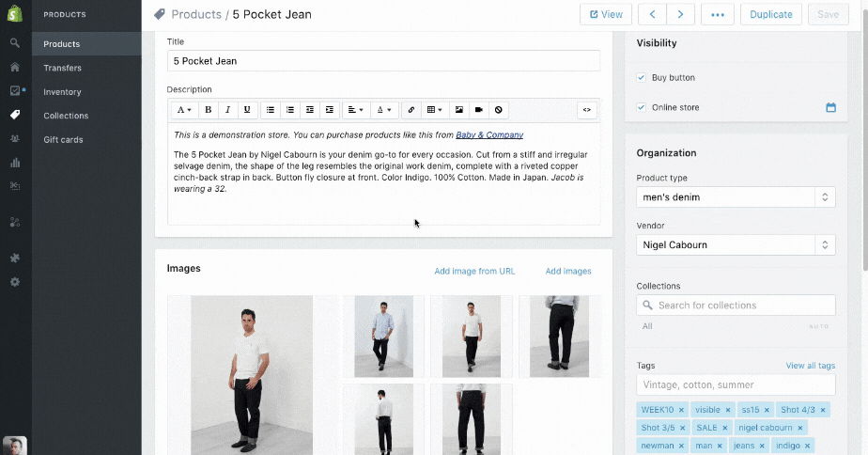The height and width of the screenshot is (455, 868).
Task: Open the text color picker dropdown
Action: 383,110
